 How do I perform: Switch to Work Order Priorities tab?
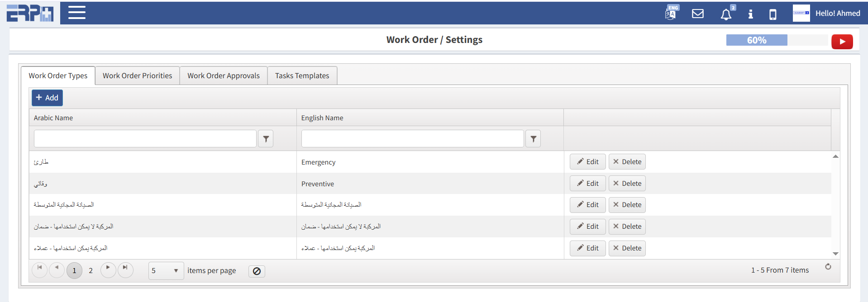tap(137, 75)
